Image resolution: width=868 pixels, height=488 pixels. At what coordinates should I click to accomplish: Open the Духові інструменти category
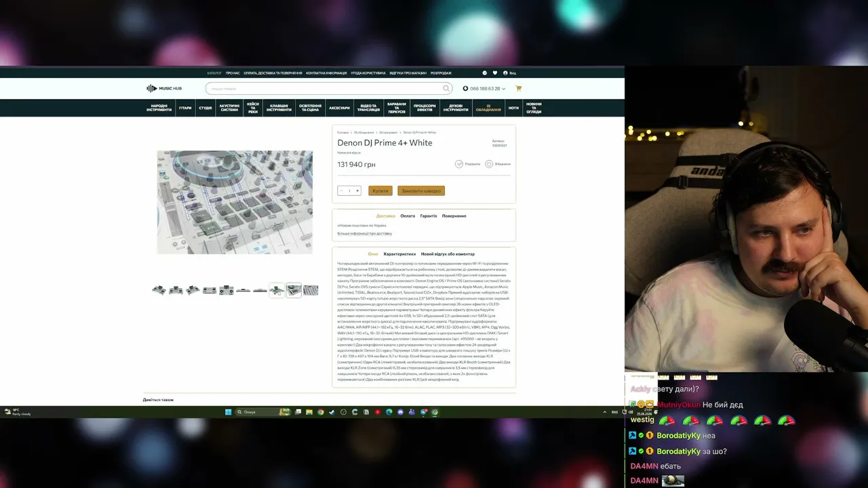tap(456, 108)
